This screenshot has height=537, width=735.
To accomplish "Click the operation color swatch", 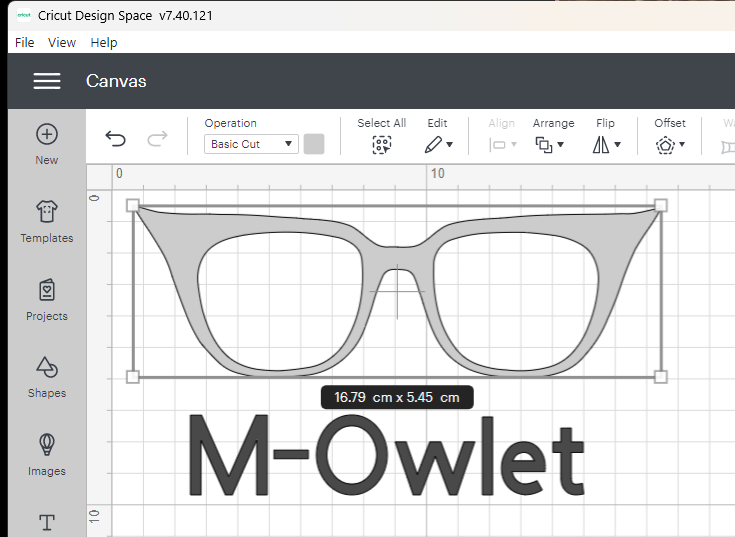I will [x=314, y=144].
